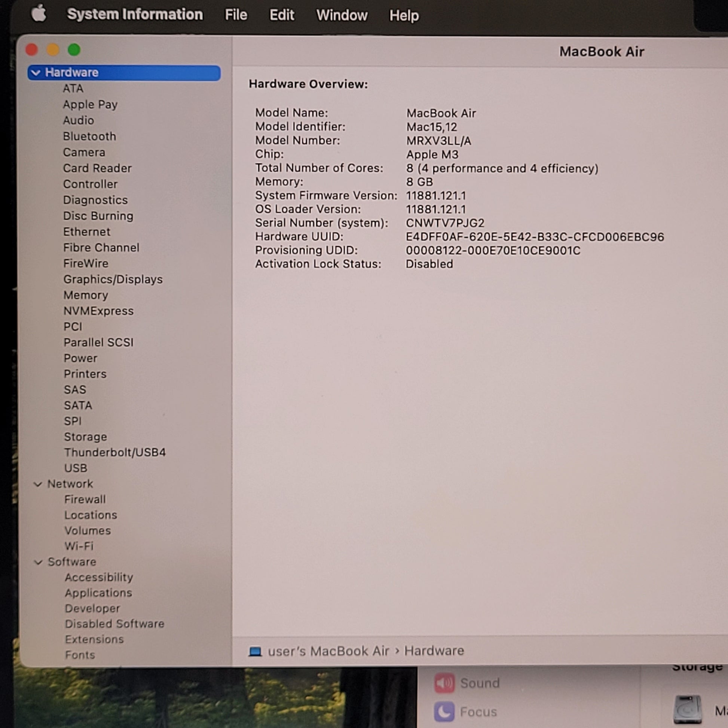
Task: Click the disk drive icon under Storage
Action: pos(688,710)
